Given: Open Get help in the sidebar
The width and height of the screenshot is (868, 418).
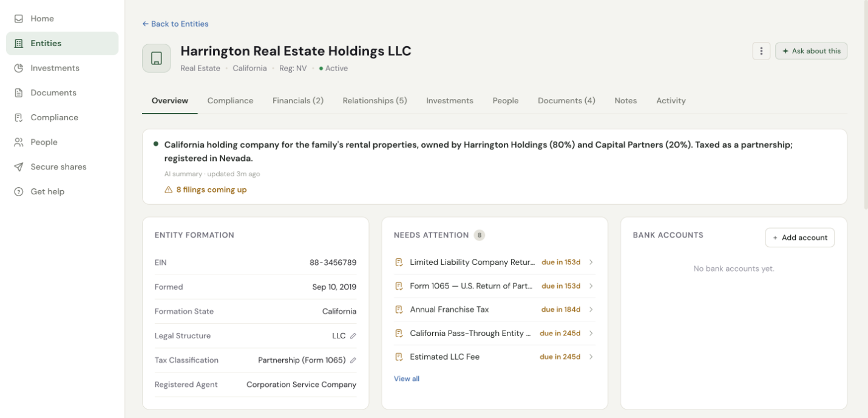Looking at the screenshot, I should [x=62, y=191].
